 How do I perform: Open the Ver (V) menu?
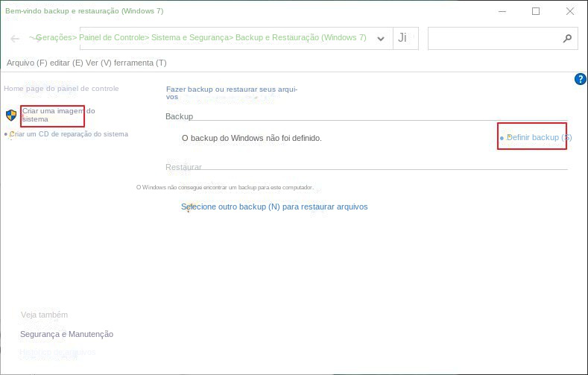(98, 63)
